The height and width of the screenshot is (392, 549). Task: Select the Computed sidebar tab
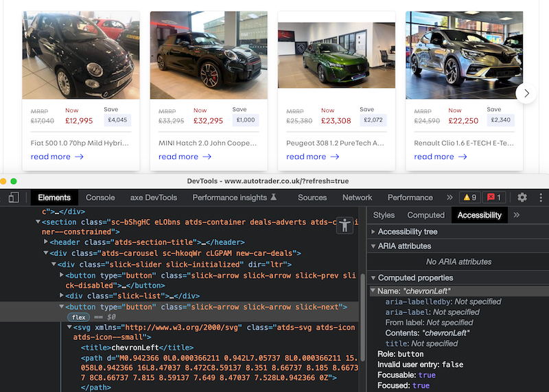[425, 215]
